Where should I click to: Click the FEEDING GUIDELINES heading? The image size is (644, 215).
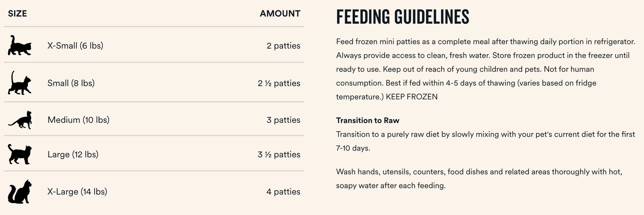coord(403,17)
